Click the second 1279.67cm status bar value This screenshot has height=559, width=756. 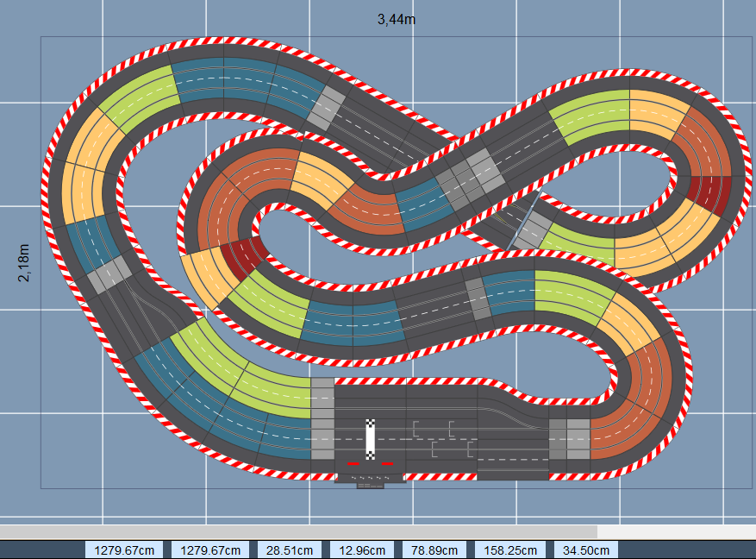point(210,550)
